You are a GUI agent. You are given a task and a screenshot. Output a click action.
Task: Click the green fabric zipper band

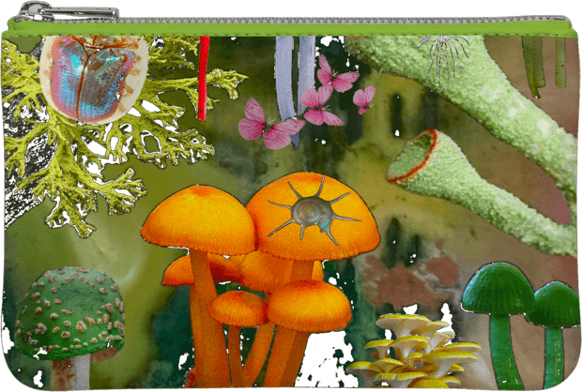point(291,28)
